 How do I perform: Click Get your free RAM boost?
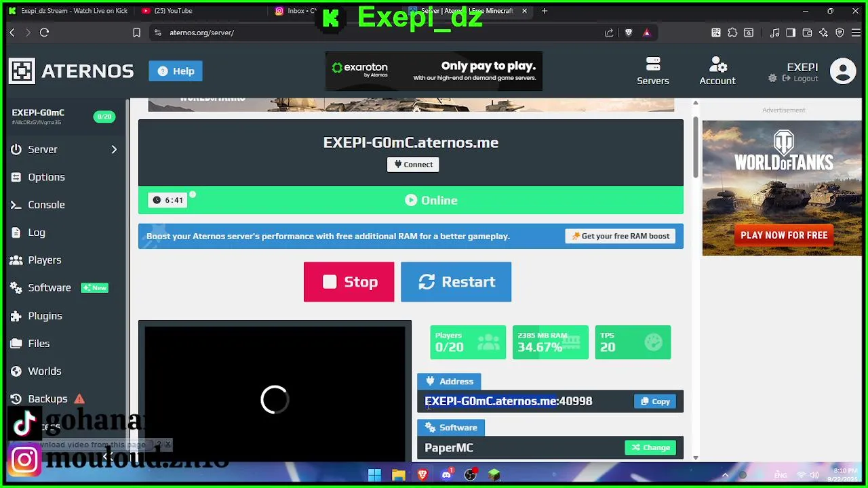pyautogui.click(x=620, y=237)
